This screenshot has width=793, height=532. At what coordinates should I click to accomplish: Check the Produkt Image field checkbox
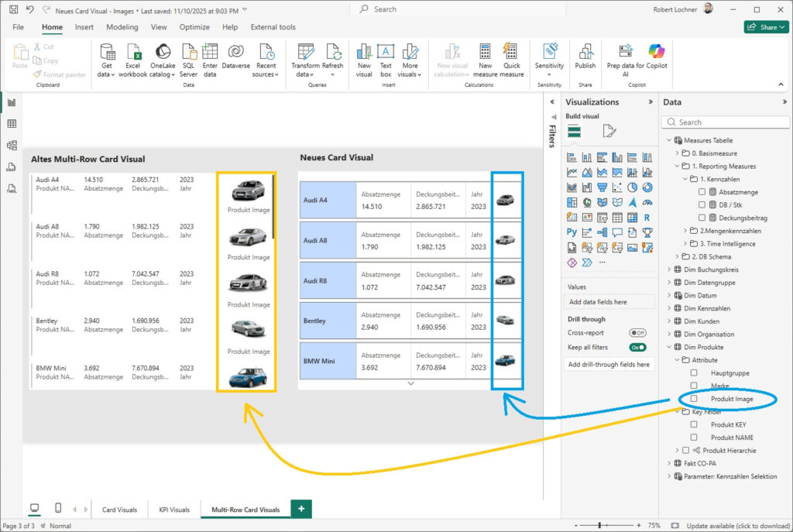click(x=695, y=399)
